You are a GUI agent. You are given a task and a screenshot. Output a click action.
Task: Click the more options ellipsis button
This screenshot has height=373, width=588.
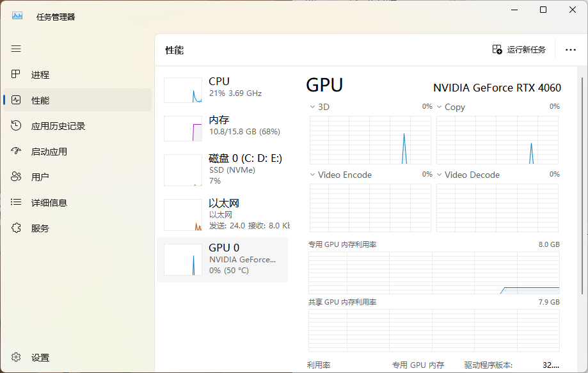click(570, 49)
